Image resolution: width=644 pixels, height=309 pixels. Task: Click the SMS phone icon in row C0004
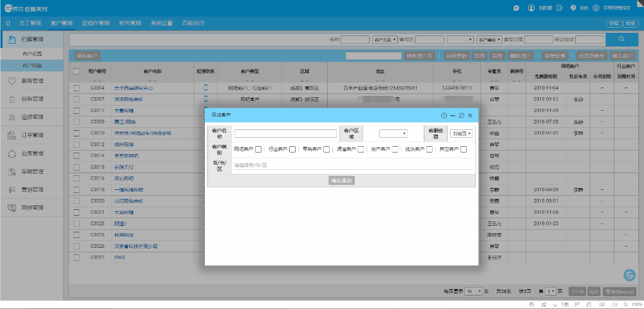pos(206,88)
